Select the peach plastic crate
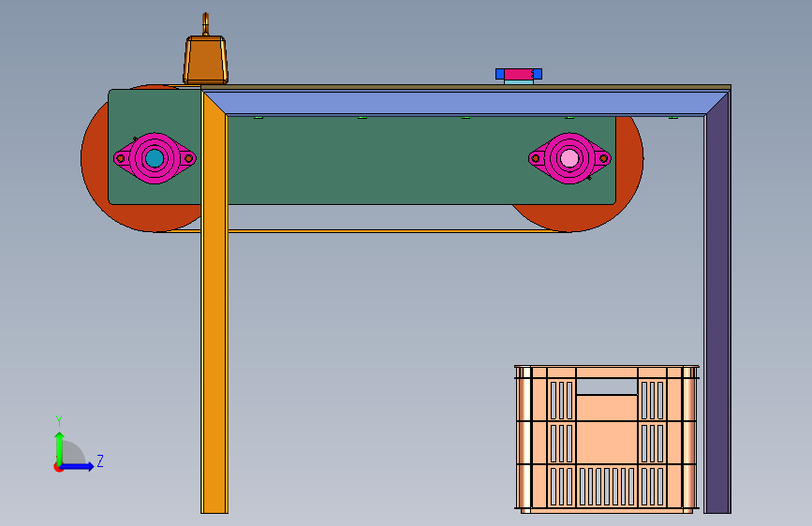Image resolution: width=812 pixels, height=526 pixels. tap(606, 439)
